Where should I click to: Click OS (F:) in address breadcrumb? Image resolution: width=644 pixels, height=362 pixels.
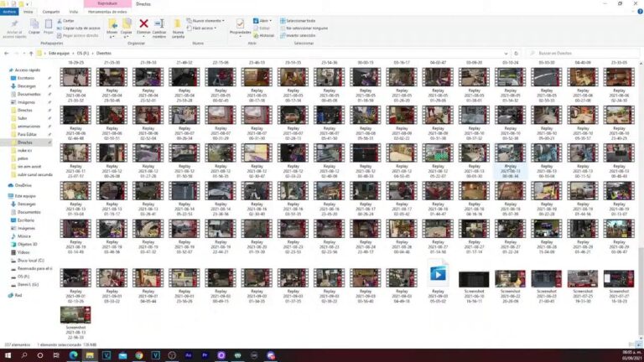point(83,54)
